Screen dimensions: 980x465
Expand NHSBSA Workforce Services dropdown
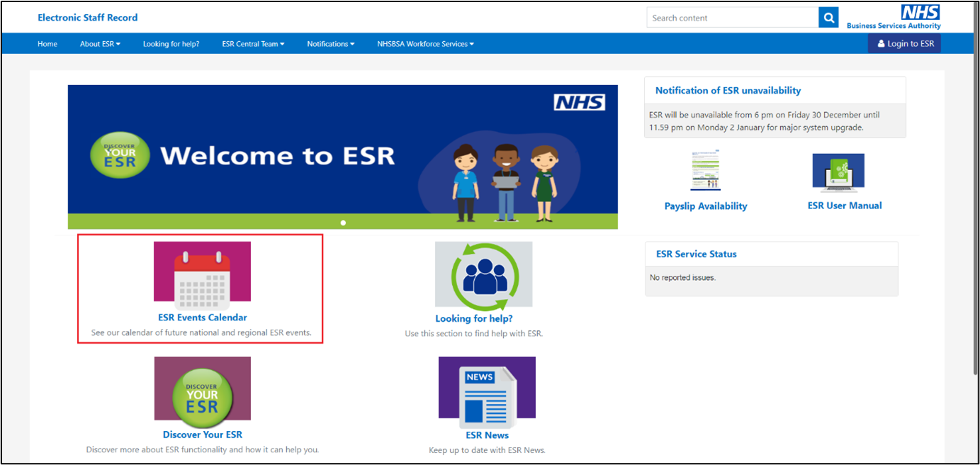point(426,44)
